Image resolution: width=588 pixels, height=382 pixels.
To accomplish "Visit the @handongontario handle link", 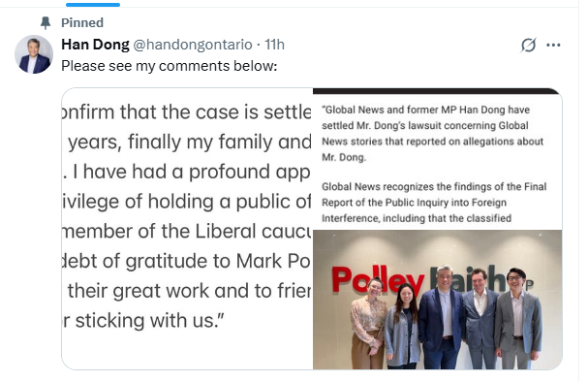I will (193, 45).
